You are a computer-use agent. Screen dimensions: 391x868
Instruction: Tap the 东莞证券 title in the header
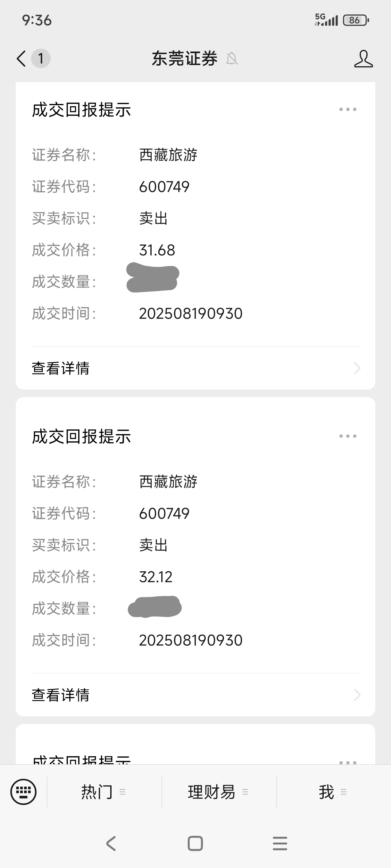tap(185, 59)
